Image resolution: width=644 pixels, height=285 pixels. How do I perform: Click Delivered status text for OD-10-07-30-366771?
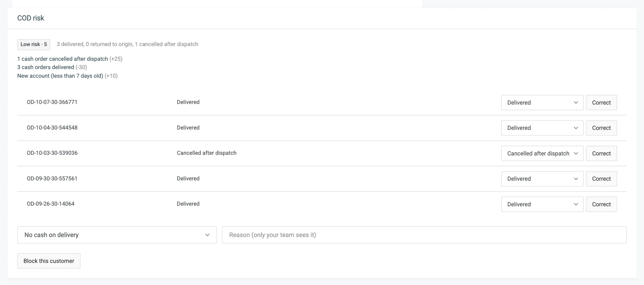pos(188,102)
